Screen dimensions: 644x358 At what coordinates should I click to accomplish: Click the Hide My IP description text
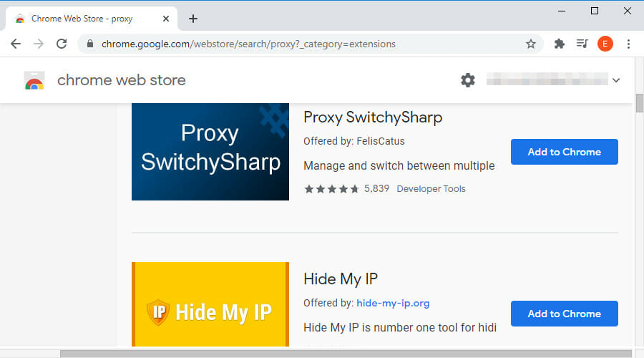pos(400,328)
